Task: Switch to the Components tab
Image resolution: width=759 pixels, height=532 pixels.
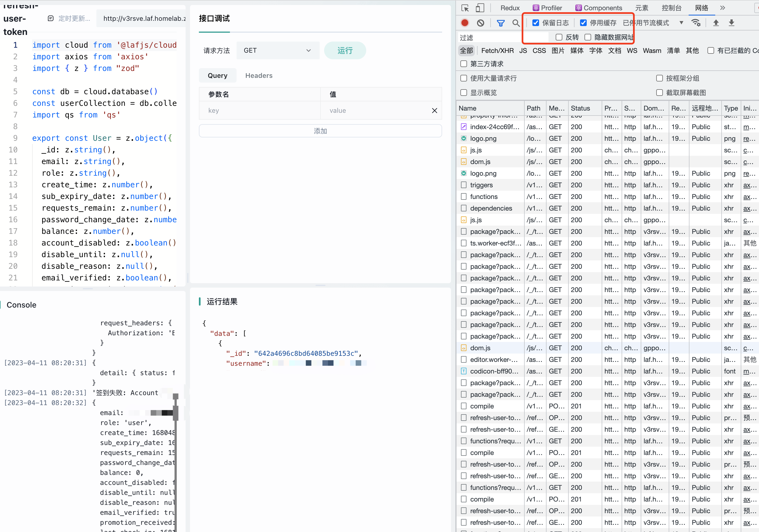Action: coord(599,8)
